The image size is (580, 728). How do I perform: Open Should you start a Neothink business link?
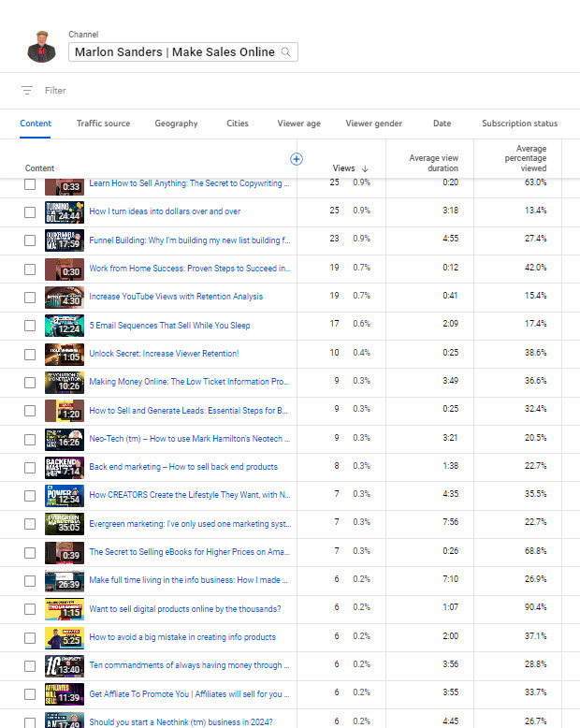pos(181,722)
